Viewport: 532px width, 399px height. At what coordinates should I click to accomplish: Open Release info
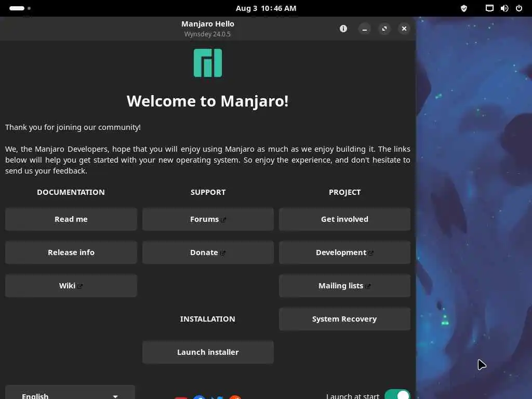71,252
